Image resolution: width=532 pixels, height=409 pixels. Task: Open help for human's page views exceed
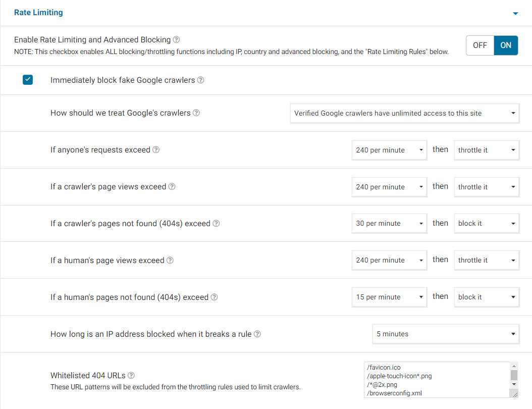[170, 261]
